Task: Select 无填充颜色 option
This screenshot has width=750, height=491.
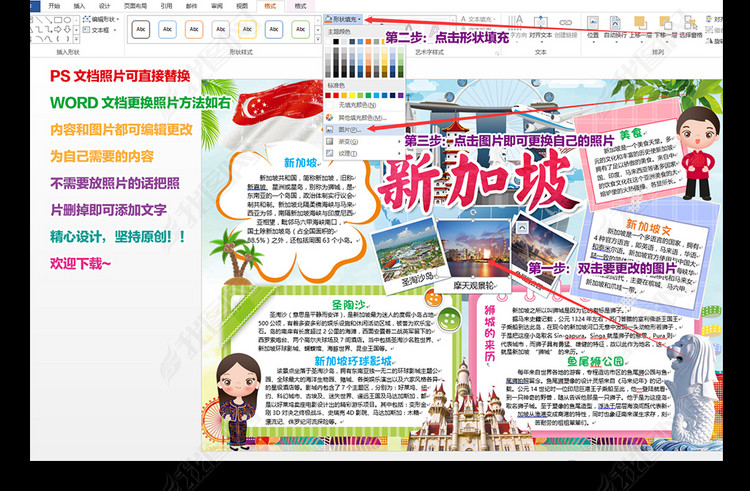Action: click(364, 105)
